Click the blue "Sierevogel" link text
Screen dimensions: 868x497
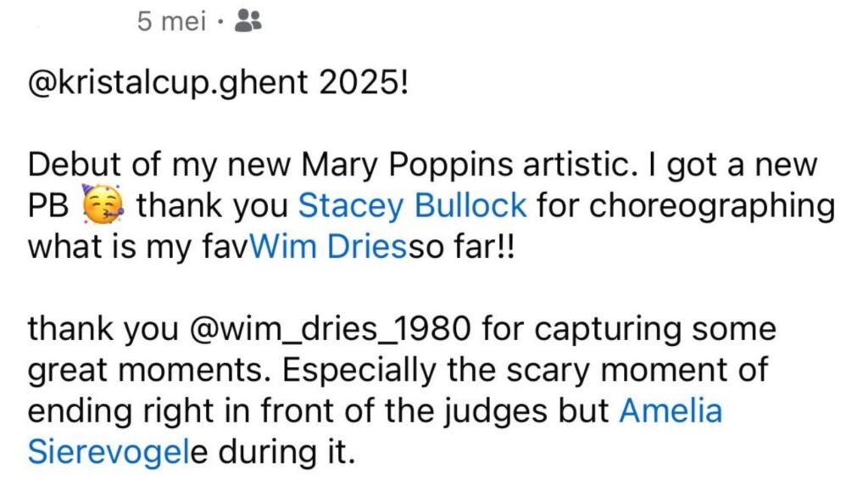click(x=109, y=452)
